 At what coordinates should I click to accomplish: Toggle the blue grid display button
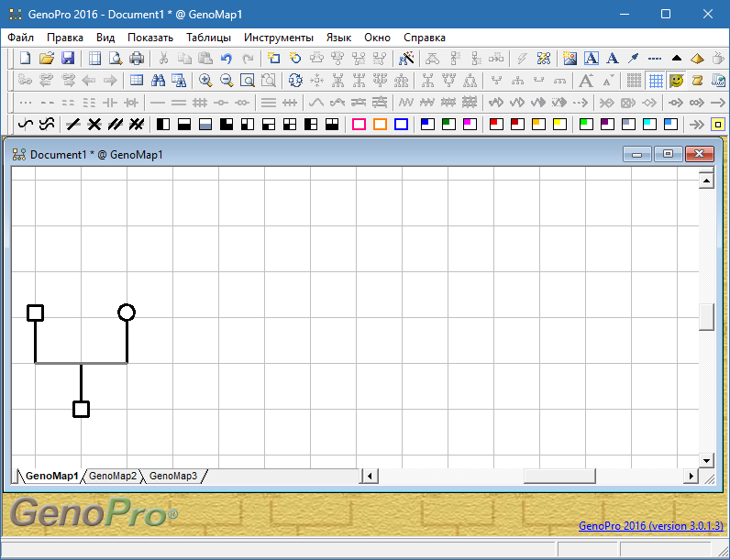tap(656, 81)
